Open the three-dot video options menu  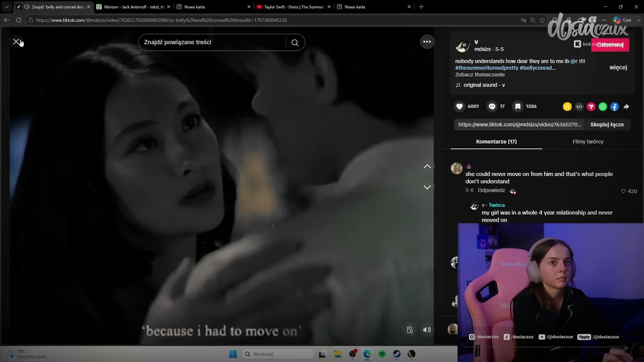pos(427,42)
